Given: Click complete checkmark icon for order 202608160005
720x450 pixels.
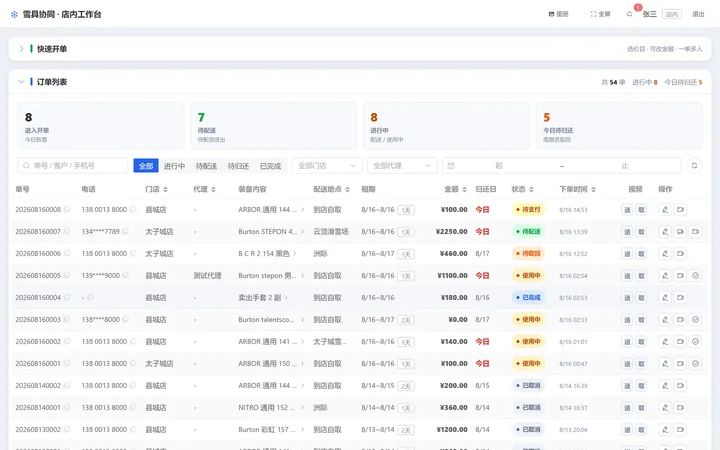Looking at the screenshot, I should (x=695, y=276).
